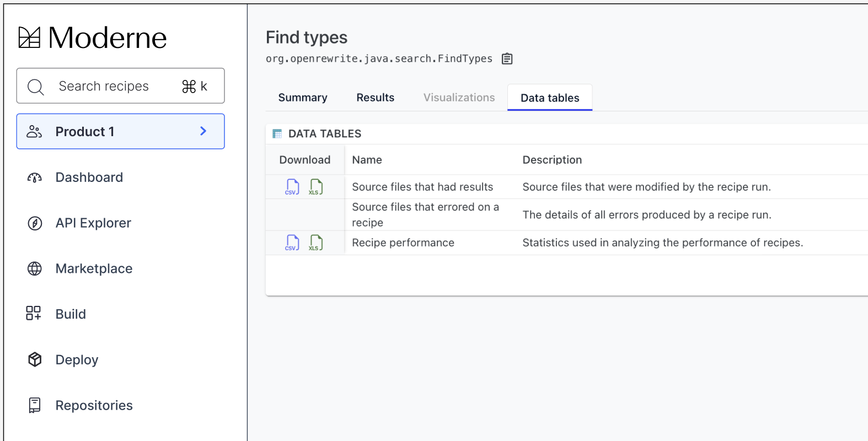
Task: Click the Product 1 organization selector
Action: (x=120, y=131)
